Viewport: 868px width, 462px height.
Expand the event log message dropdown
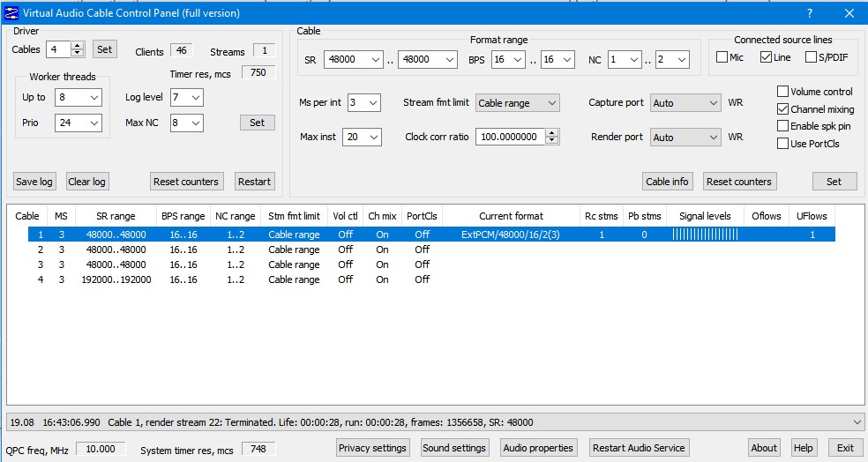(857, 422)
